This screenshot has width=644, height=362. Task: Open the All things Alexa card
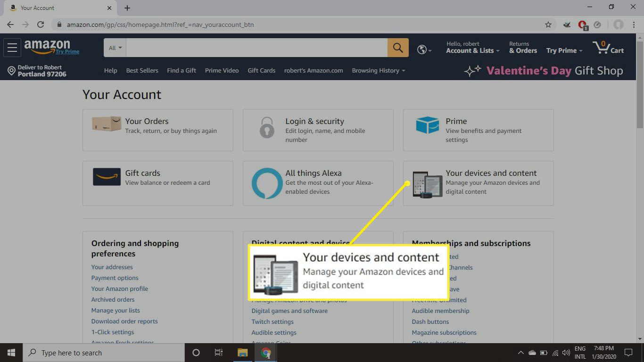[318, 183]
